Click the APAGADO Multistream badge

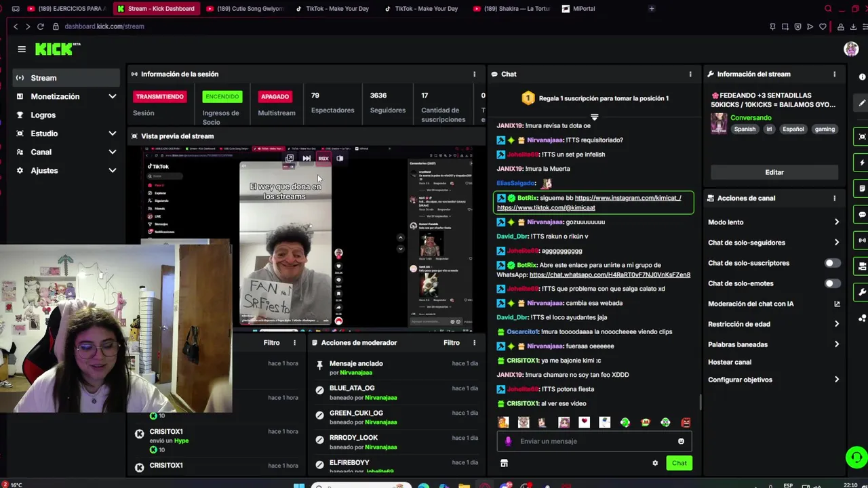pyautogui.click(x=275, y=96)
